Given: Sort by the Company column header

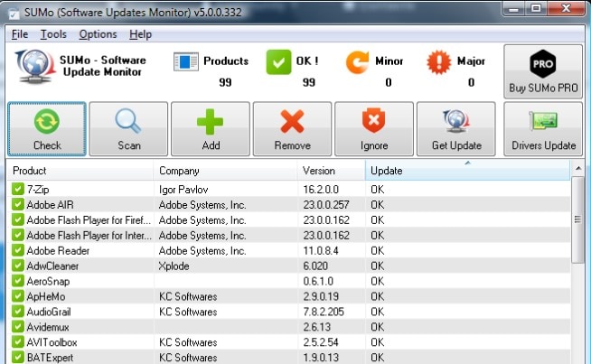Looking at the screenshot, I should click(x=225, y=171).
